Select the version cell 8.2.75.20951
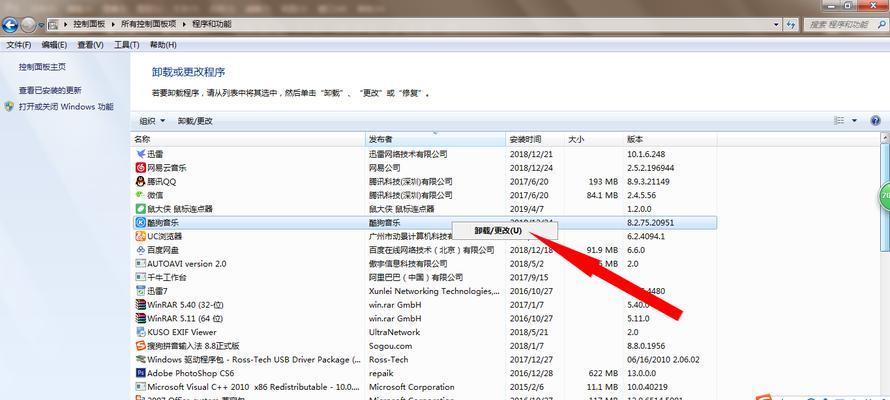The height and width of the screenshot is (400, 890). point(650,222)
